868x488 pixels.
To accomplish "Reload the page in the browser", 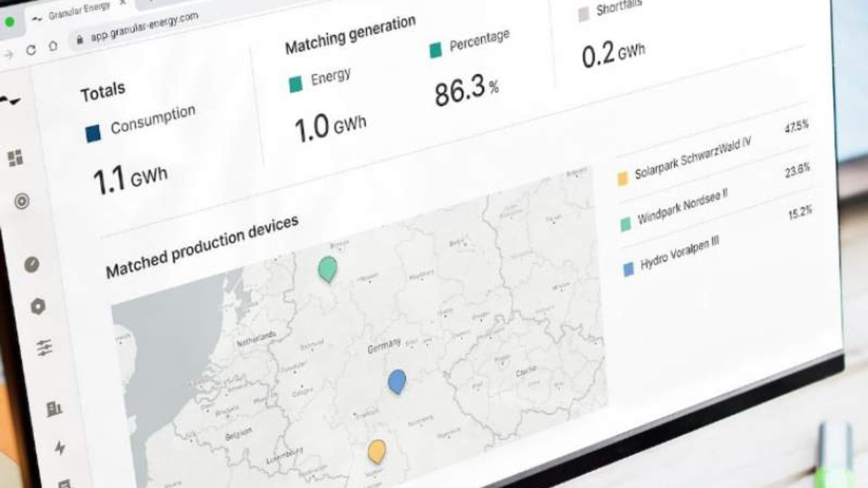I will pyautogui.click(x=31, y=50).
